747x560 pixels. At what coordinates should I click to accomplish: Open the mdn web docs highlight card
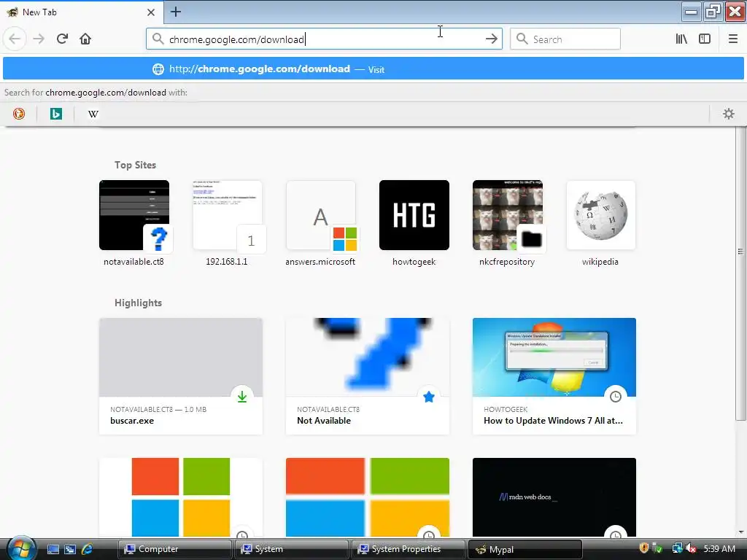(554, 497)
